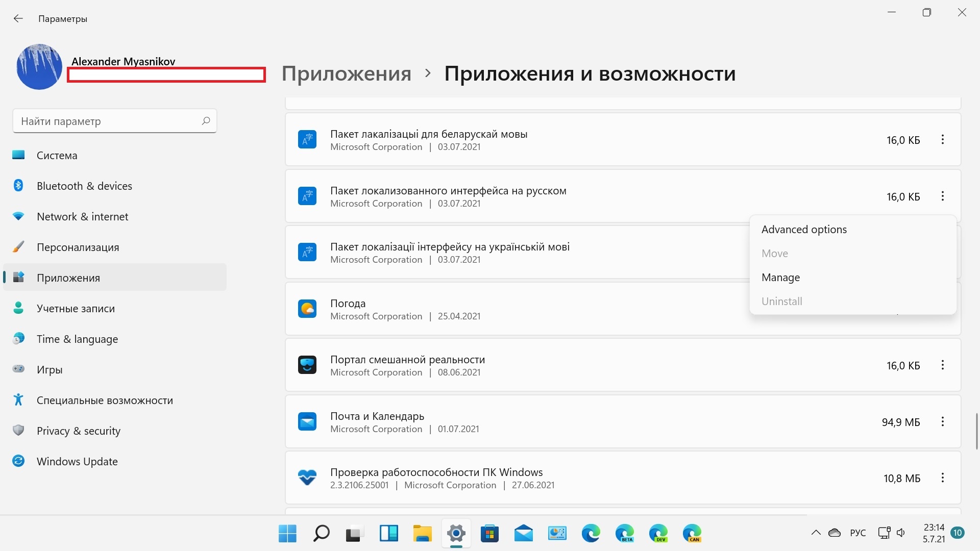This screenshot has height=551, width=980.
Task: Click the 10,8 МБ size value
Action: tap(902, 479)
